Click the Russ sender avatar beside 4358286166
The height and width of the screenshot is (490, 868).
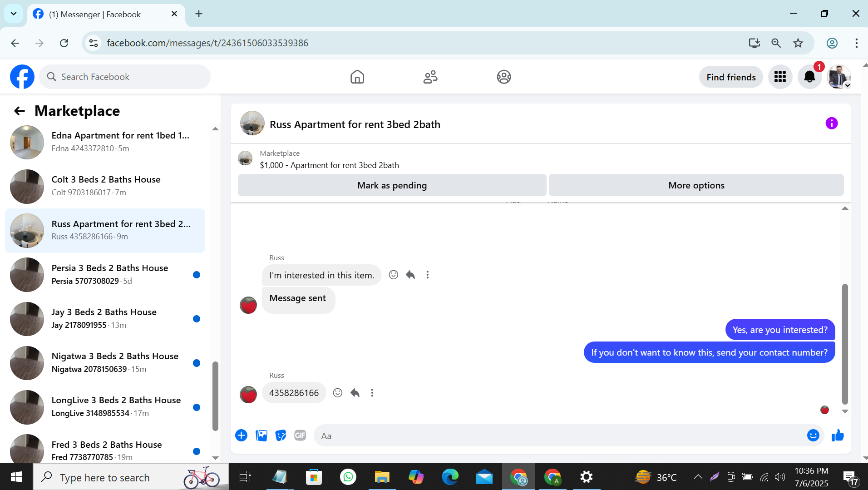(x=248, y=394)
